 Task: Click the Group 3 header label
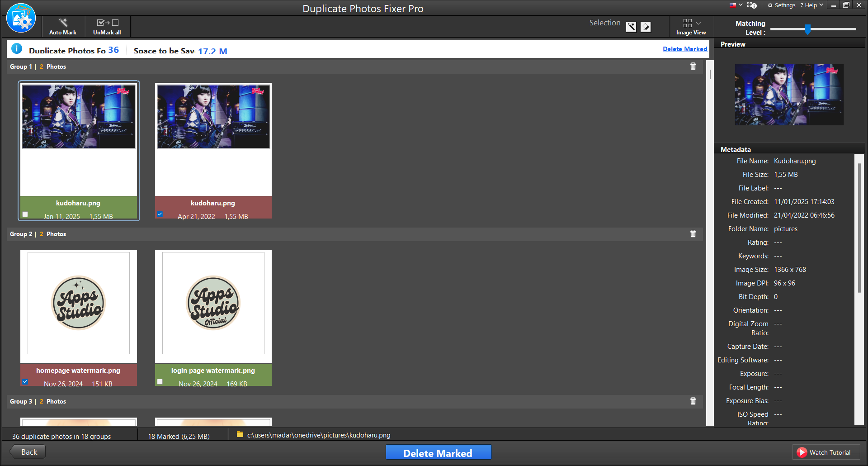coord(38,401)
